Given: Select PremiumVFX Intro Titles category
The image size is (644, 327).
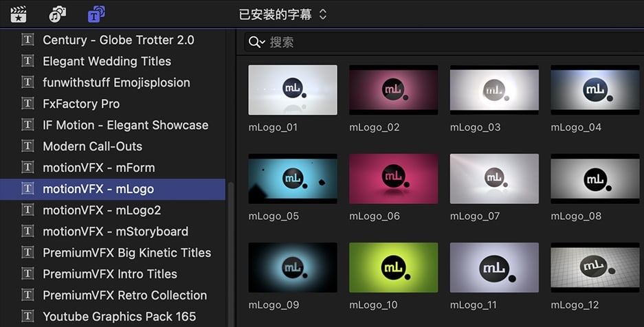Looking at the screenshot, I should coord(113,274).
